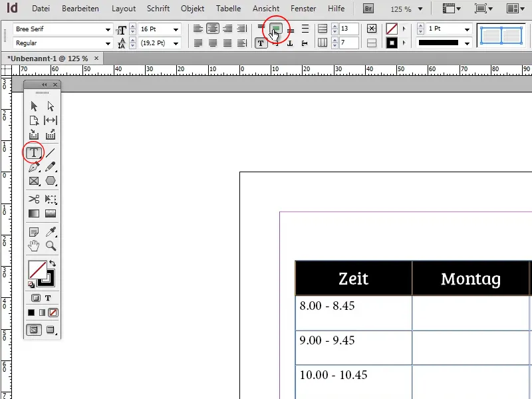The image size is (532, 399).
Task: Open the 1 Pt stroke weight dropdown
Action: [467, 29]
